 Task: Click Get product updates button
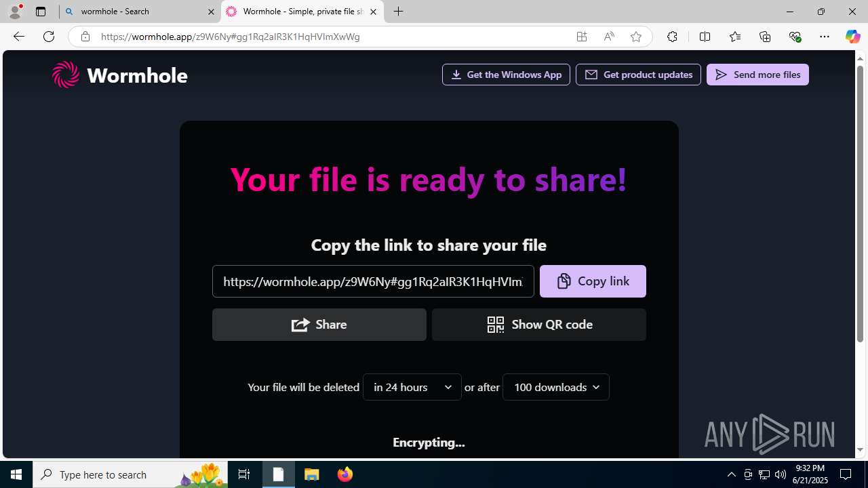point(638,75)
